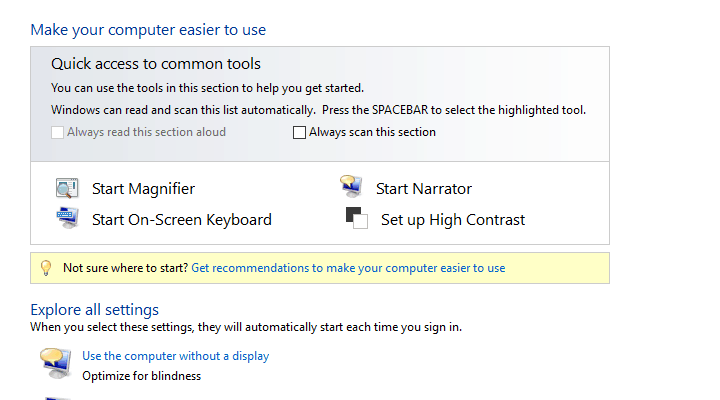
Task: Launch Start Magnifier text link
Action: [x=143, y=189]
